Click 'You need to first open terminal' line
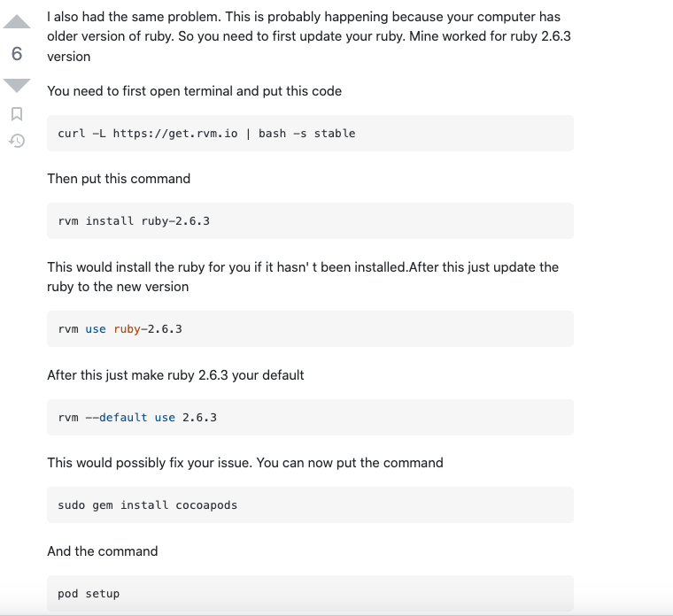This screenshot has width=673, height=616. [194, 91]
